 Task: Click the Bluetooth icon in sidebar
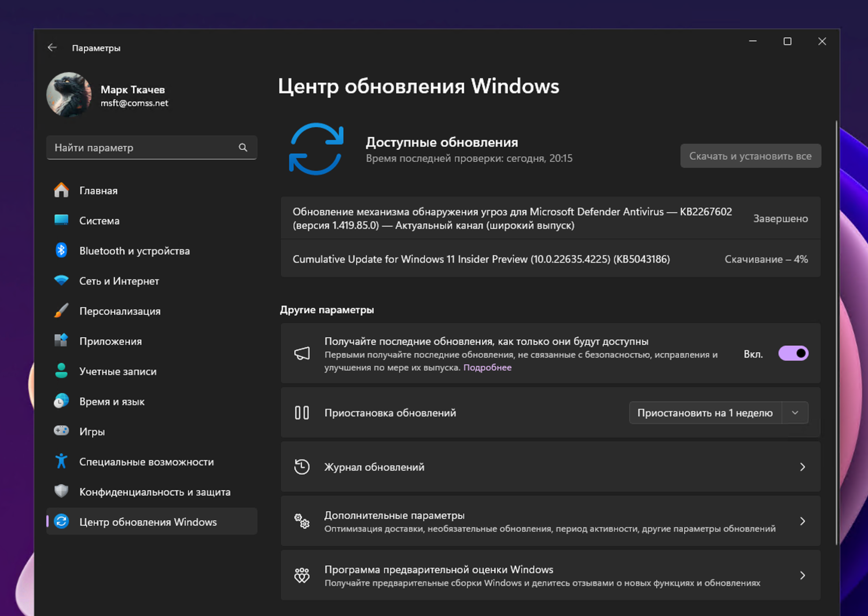click(x=61, y=250)
